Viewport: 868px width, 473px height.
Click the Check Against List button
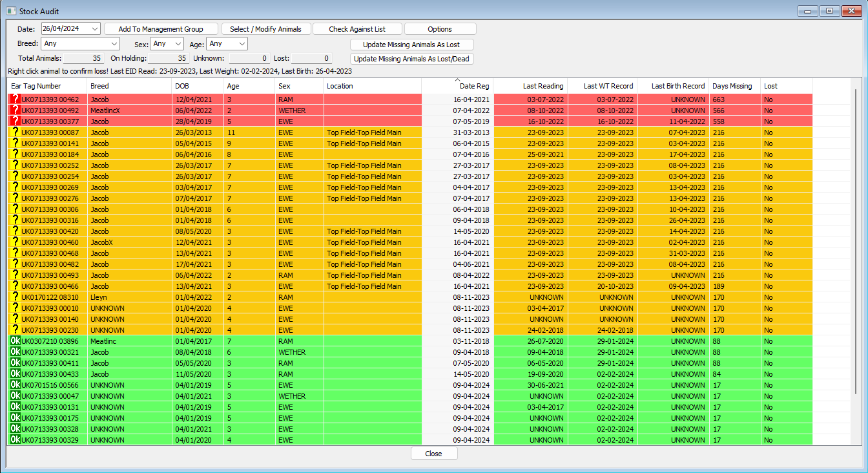357,29
